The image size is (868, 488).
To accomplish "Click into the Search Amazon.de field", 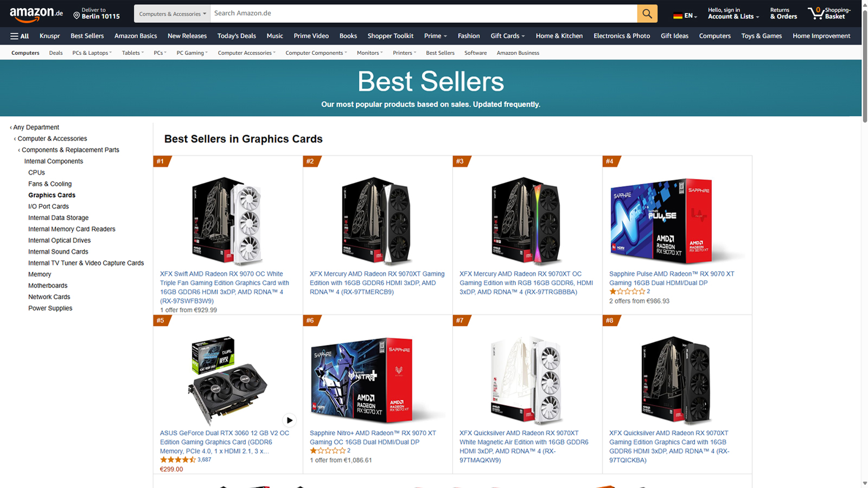I will [424, 14].
